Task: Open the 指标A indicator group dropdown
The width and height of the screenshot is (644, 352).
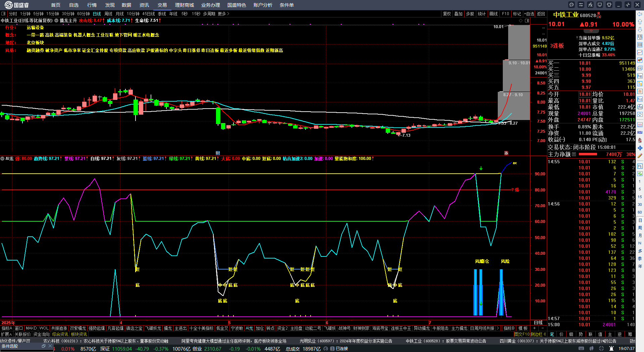Action: coord(7,328)
